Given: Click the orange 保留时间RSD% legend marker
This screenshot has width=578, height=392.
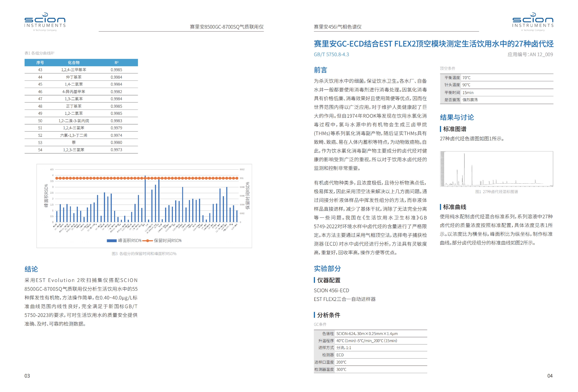Looking at the screenshot, I should [147, 241].
